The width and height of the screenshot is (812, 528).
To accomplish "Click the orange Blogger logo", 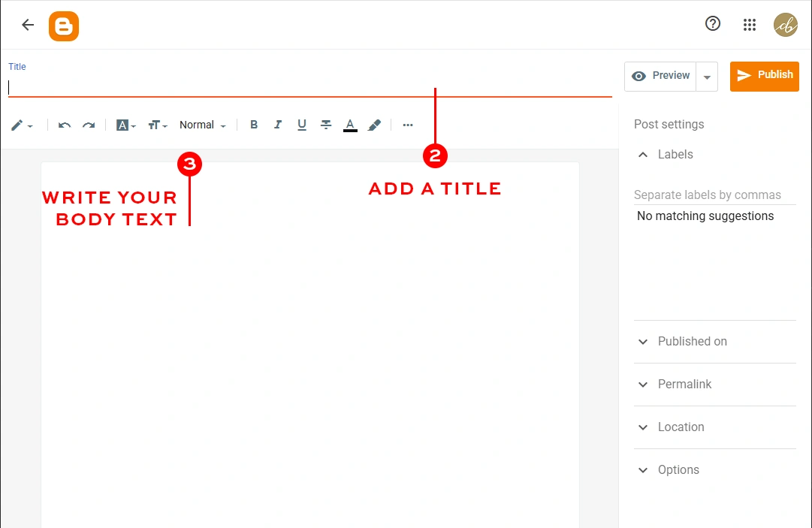I will (x=64, y=26).
